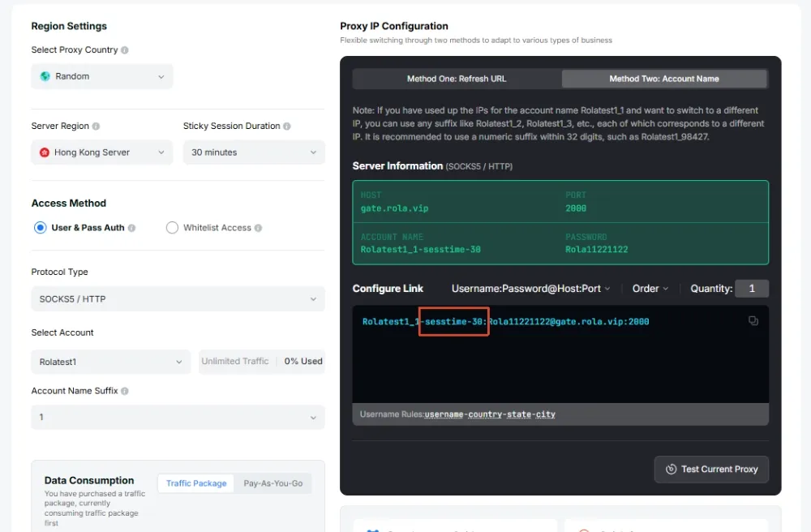
Task: Click the Quantity input field
Action: click(752, 289)
